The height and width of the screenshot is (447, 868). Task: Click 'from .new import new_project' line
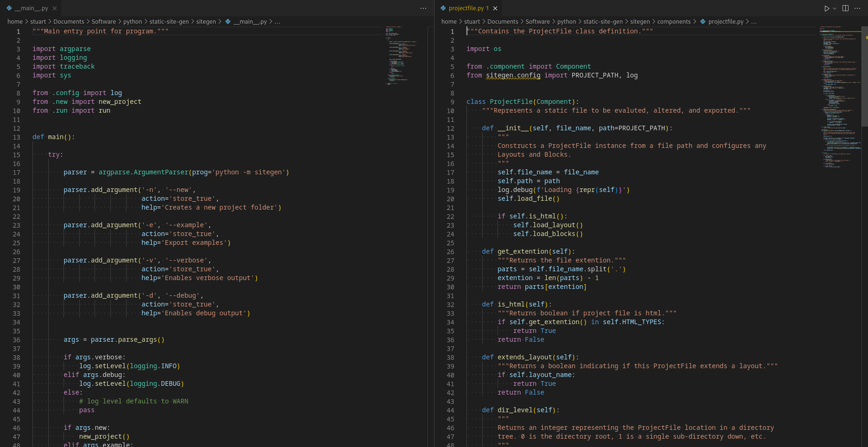(x=87, y=102)
